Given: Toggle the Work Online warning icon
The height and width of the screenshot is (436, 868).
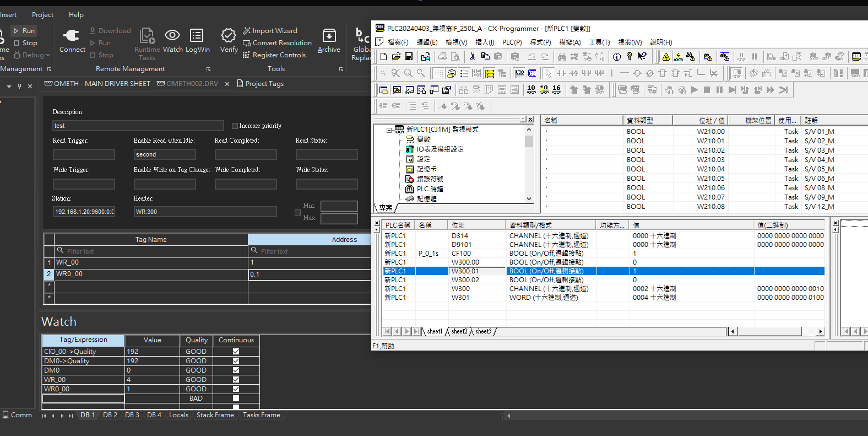Looking at the screenshot, I should click(x=666, y=56).
